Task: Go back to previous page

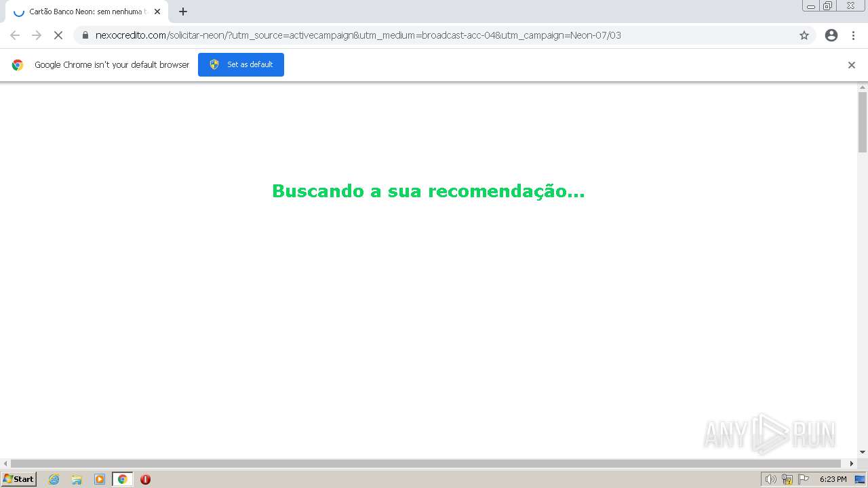Action: (x=15, y=35)
